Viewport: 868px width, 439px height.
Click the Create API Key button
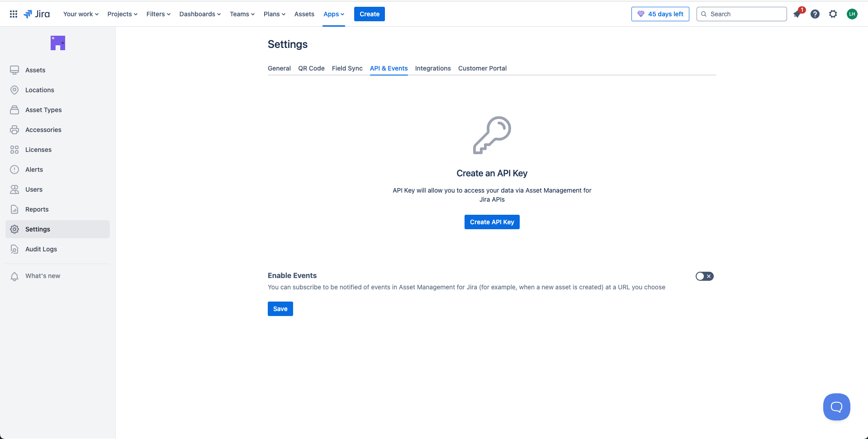click(492, 222)
